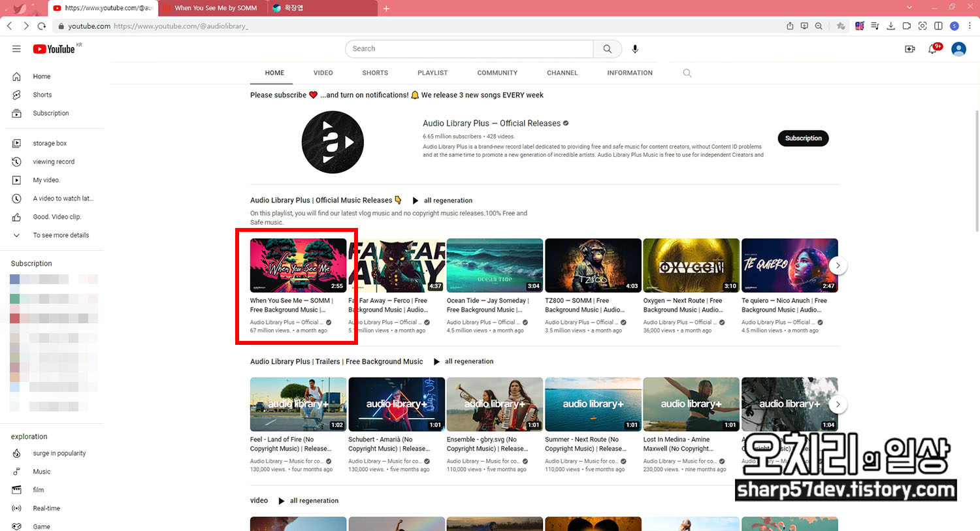The height and width of the screenshot is (531, 980).
Task: Play all Official Music Releases
Action: pyautogui.click(x=442, y=201)
